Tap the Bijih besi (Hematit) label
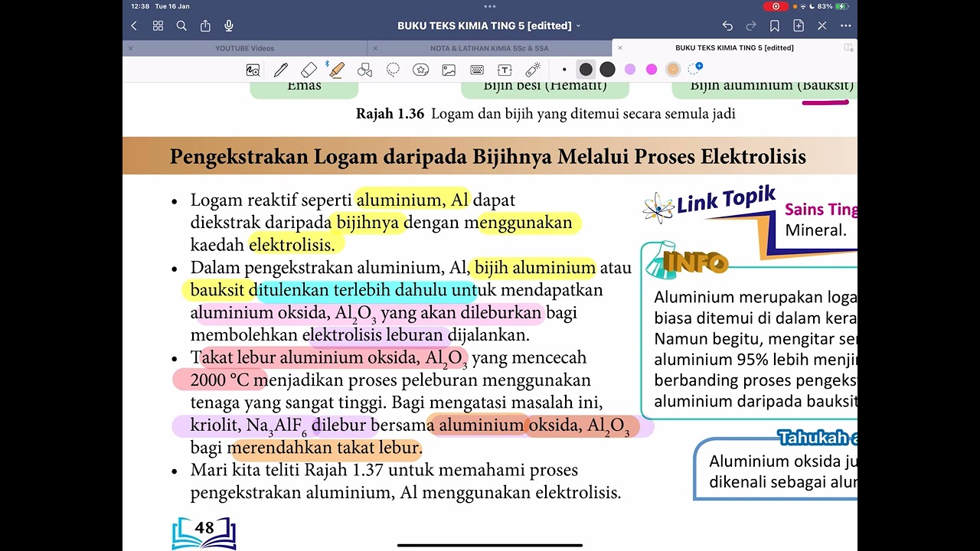980x551 pixels. (545, 86)
